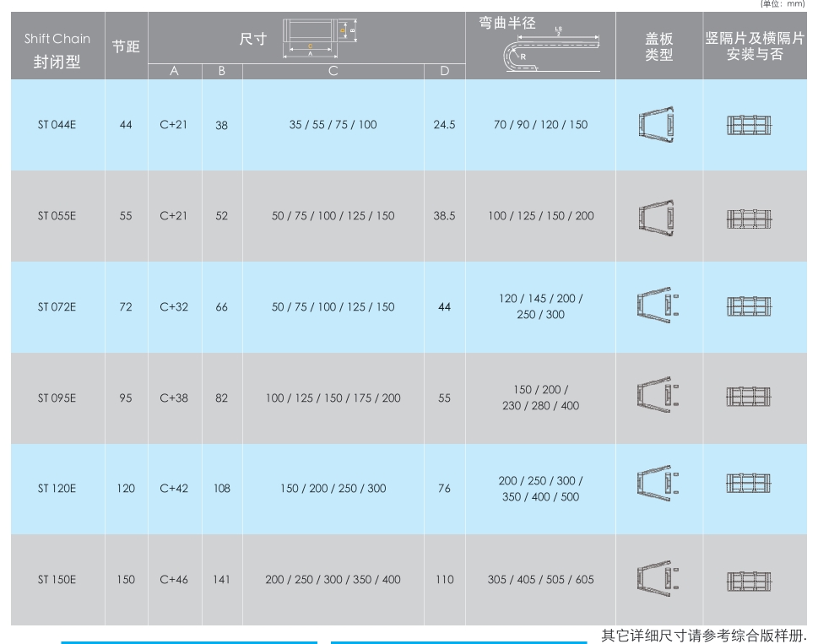The width and height of the screenshot is (818, 644).
Task: Click the divider diagram in ST 044E row
Action: [749, 125]
